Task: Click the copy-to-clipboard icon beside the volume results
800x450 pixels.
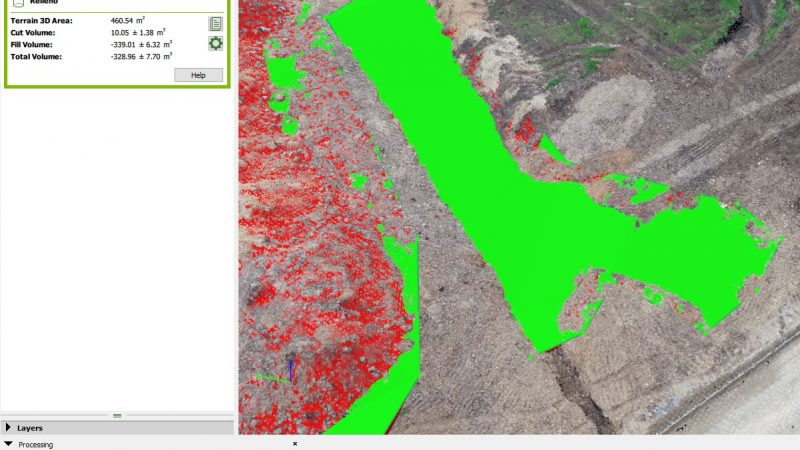Action: 215,24
